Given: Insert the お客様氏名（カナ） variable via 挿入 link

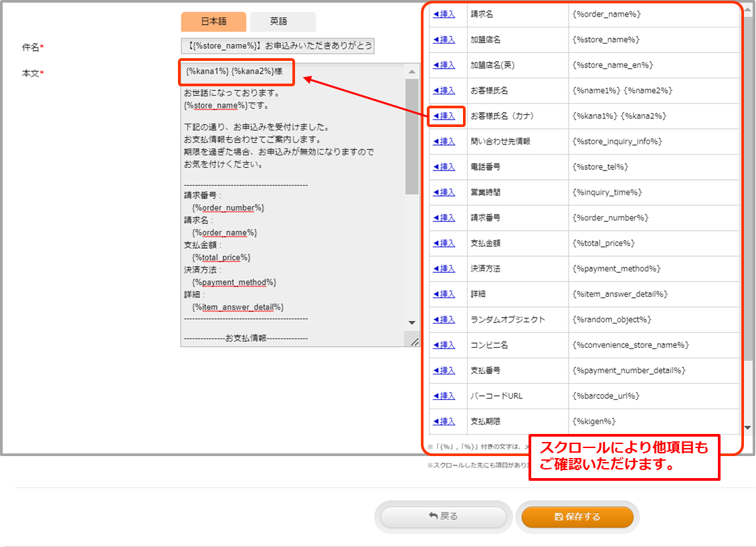Looking at the screenshot, I should tap(444, 116).
